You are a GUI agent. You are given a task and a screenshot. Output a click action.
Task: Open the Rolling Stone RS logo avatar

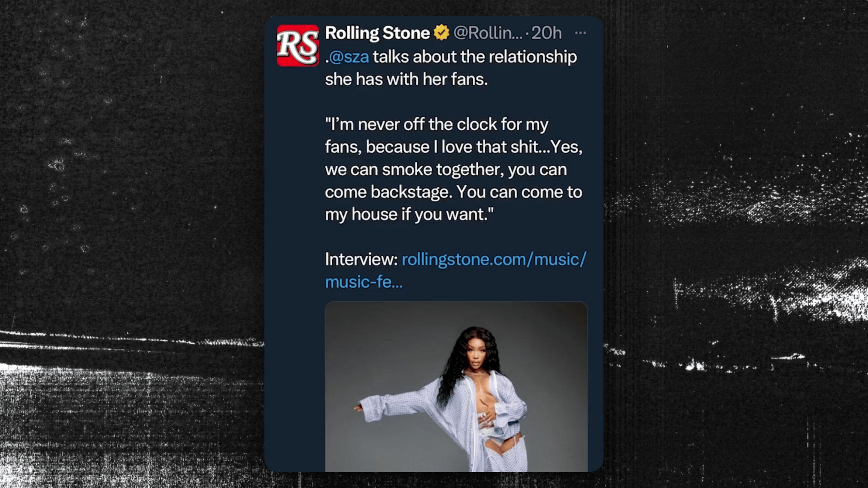coord(298,46)
